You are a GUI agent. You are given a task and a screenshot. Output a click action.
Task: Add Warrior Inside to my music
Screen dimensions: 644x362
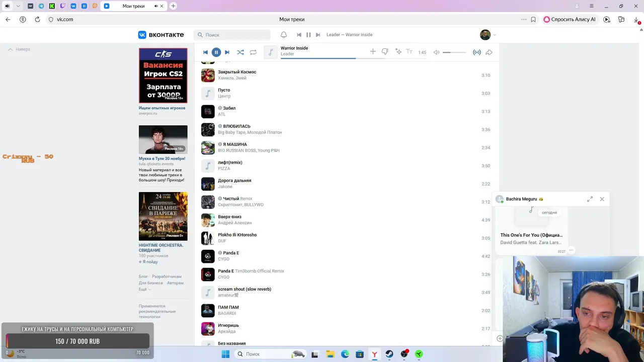(x=373, y=52)
